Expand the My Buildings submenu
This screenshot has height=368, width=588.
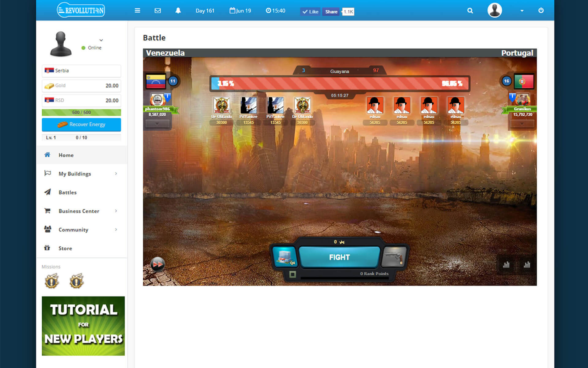click(116, 174)
